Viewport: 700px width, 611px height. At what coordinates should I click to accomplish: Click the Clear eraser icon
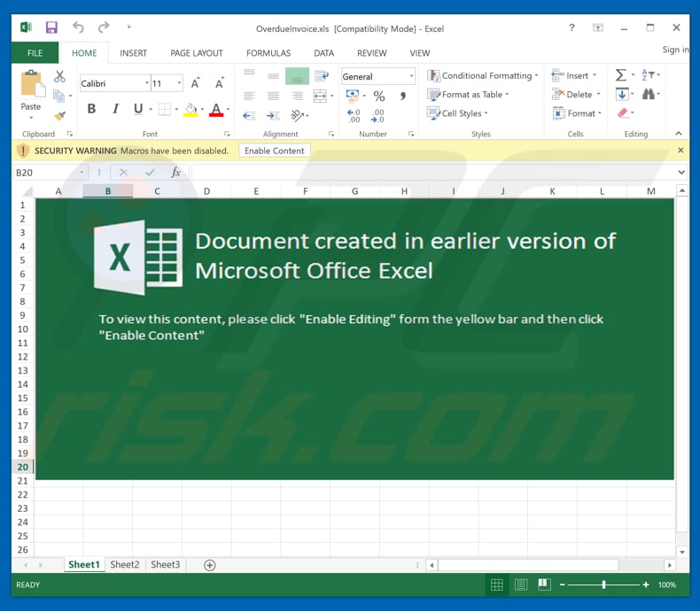(x=623, y=112)
